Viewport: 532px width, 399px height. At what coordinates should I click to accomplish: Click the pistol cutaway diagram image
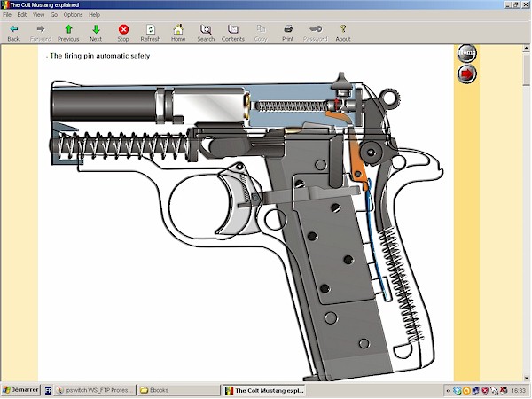click(x=246, y=227)
